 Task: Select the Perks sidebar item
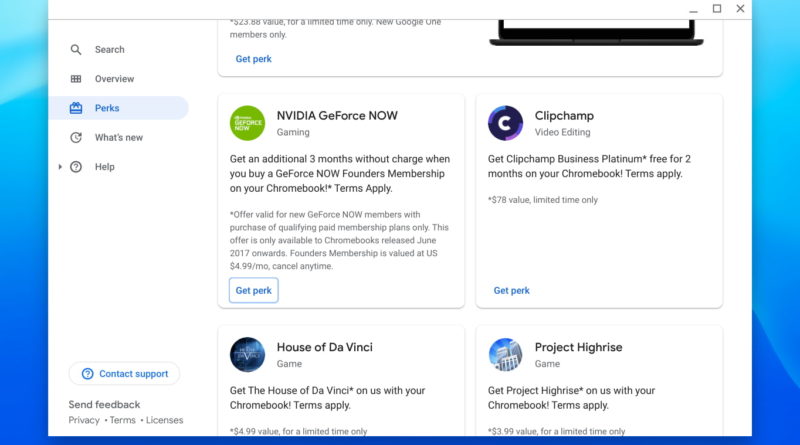[118, 108]
